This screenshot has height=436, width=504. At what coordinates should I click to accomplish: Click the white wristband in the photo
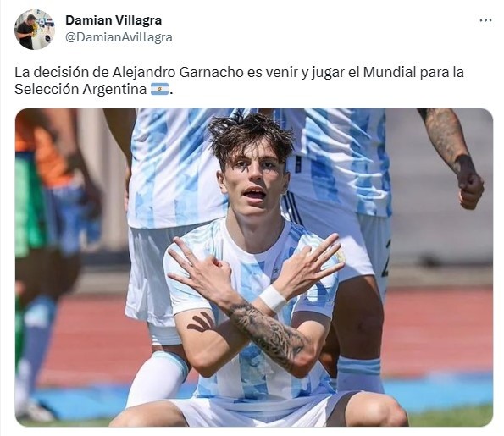(x=273, y=297)
